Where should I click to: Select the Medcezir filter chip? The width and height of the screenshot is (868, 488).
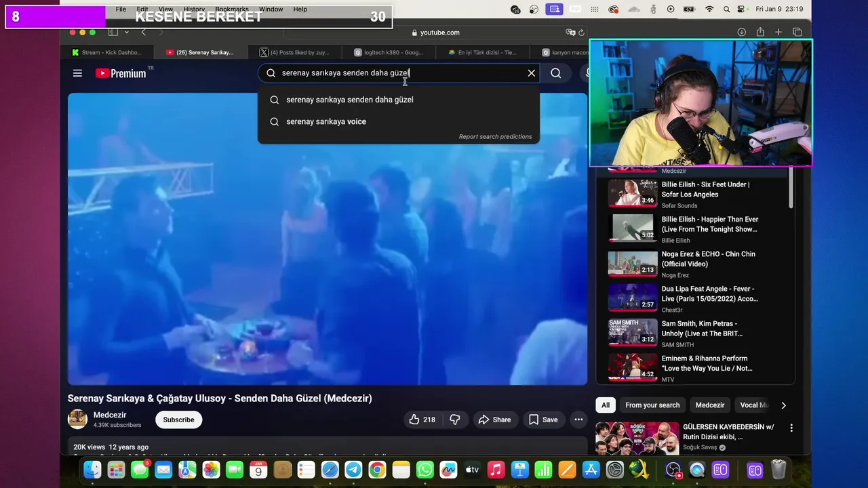pyautogui.click(x=710, y=405)
